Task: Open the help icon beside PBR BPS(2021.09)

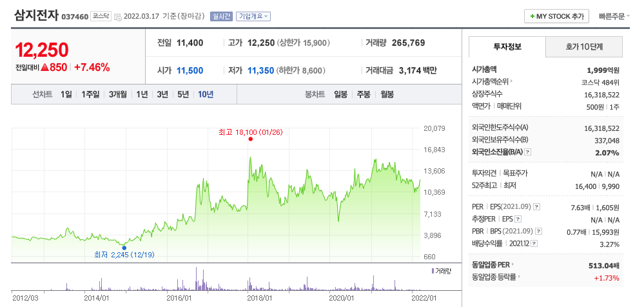Action: 539,232
